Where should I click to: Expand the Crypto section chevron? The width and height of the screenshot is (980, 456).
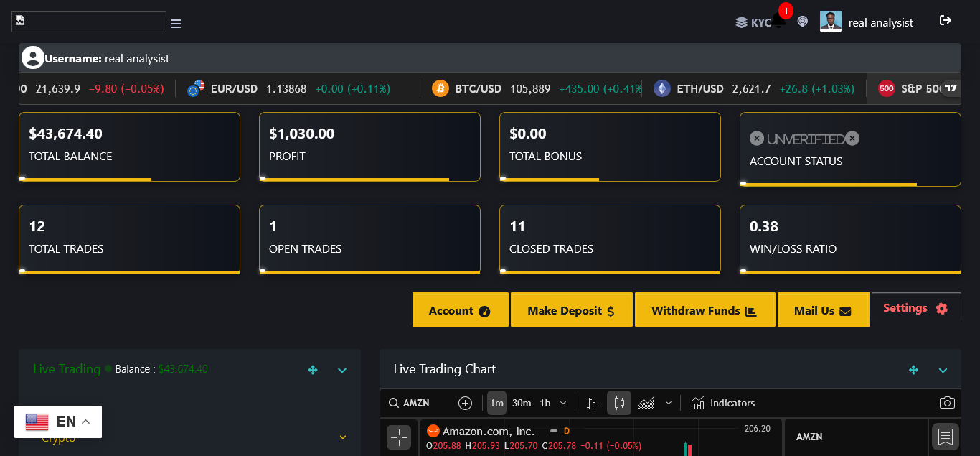pyautogui.click(x=342, y=437)
